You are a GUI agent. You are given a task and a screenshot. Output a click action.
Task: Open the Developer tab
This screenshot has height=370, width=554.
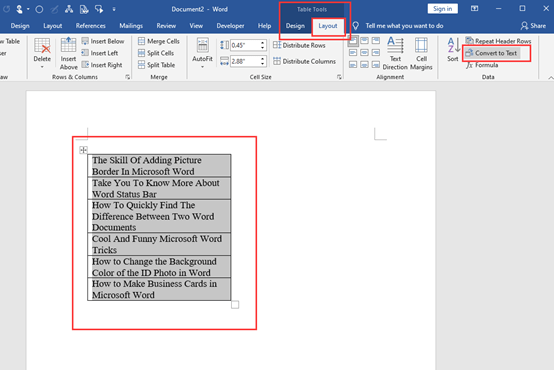click(x=230, y=26)
